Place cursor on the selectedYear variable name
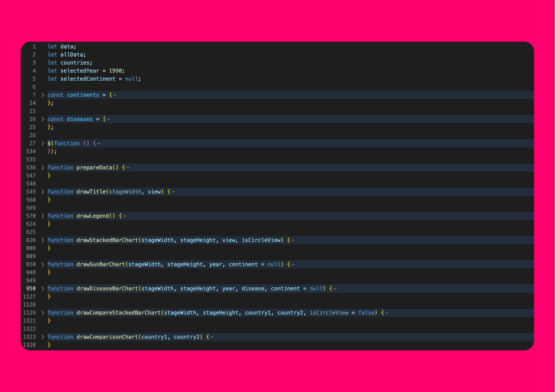The image size is (555, 392). (79, 71)
